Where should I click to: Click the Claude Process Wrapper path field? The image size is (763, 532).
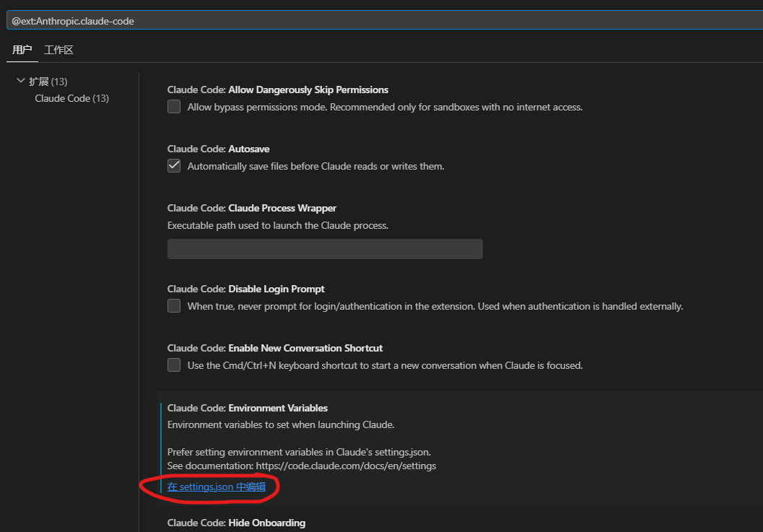tap(325, 249)
